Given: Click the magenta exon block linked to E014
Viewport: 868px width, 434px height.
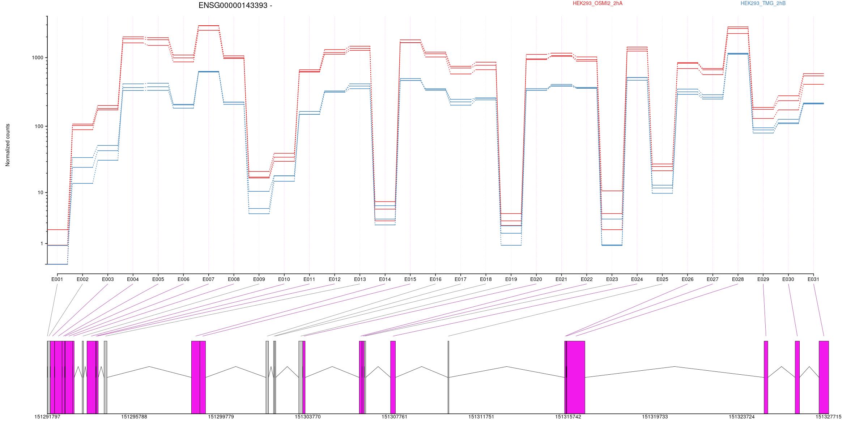Looking at the screenshot, I should [196, 377].
